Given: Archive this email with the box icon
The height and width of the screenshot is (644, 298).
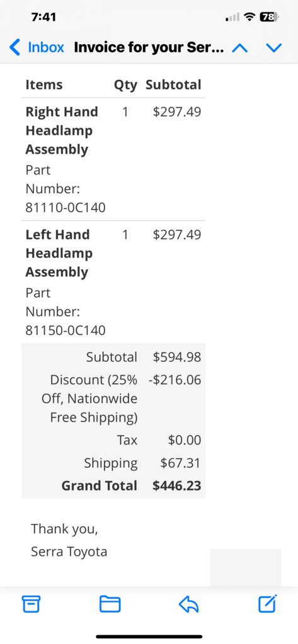Looking at the screenshot, I should [32, 603].
